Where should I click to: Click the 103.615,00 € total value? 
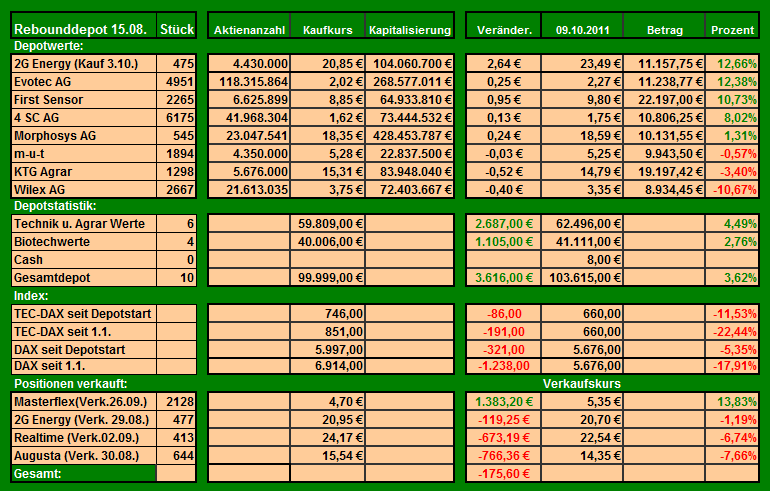[582, 278]
